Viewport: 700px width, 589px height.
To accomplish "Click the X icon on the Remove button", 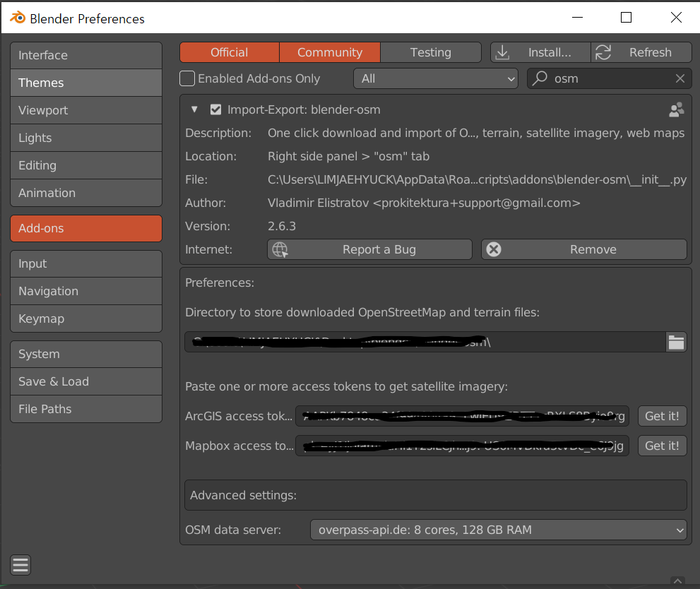I will (x=493, y=249).
